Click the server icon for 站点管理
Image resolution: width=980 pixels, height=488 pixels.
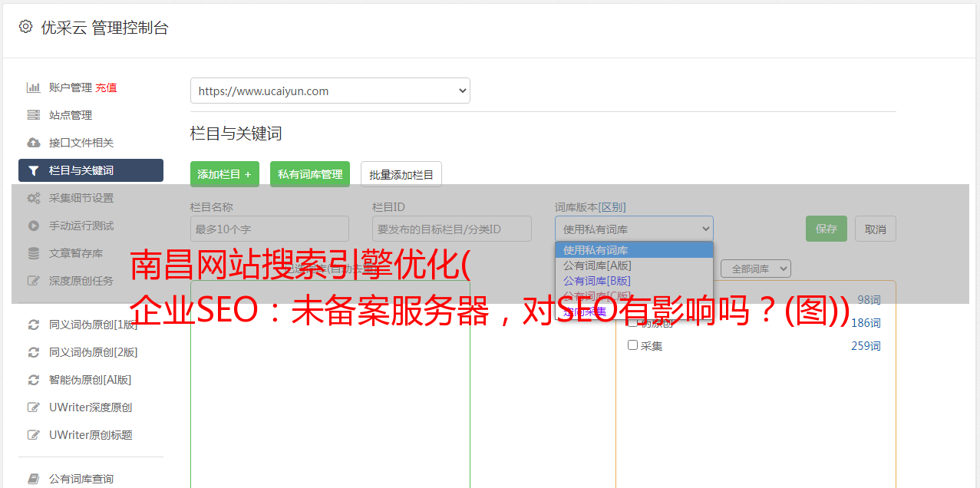pyautogui.click(x=33, y=115)
